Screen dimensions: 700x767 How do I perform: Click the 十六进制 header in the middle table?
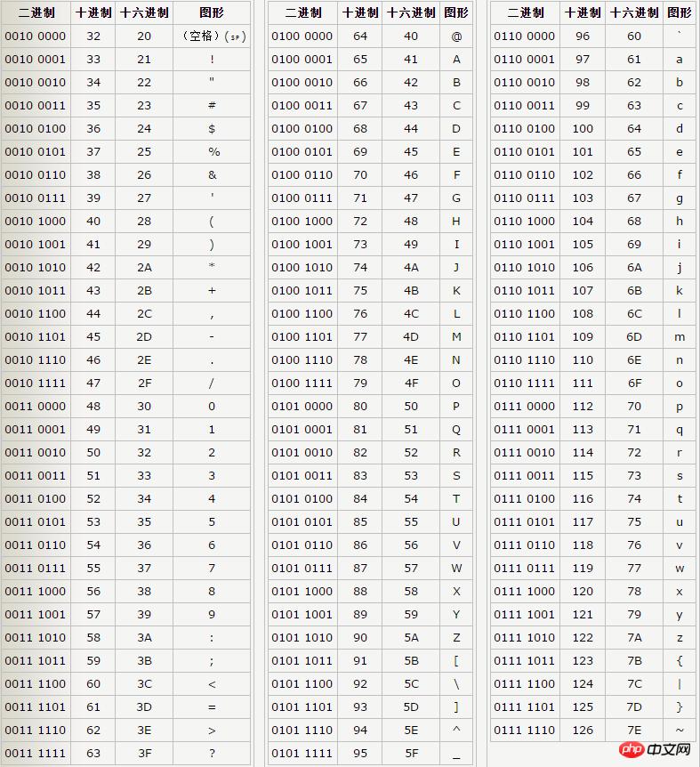tap(411, 12)
